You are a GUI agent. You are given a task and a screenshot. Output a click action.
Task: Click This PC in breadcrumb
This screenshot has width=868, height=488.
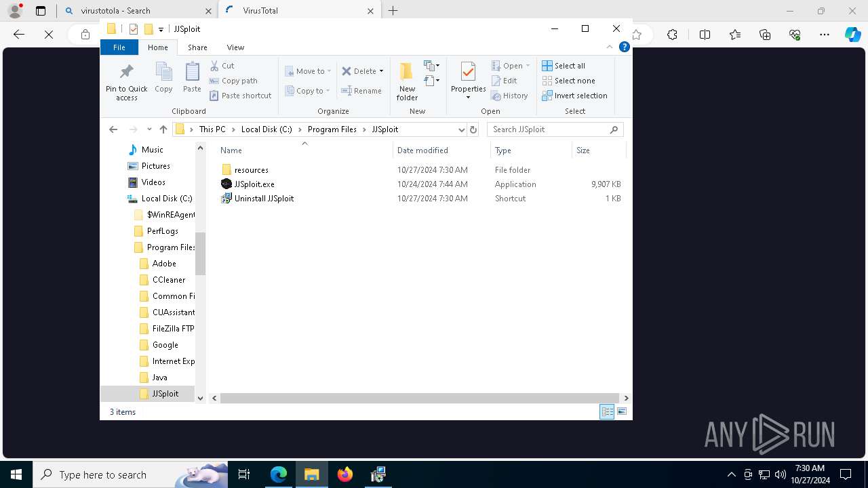[x=212, y=129]
